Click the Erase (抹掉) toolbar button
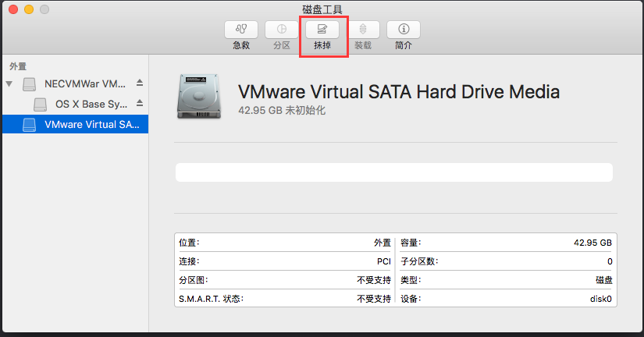Image resolution: width=644 pixels, height=337 pixels. point(322,30)
